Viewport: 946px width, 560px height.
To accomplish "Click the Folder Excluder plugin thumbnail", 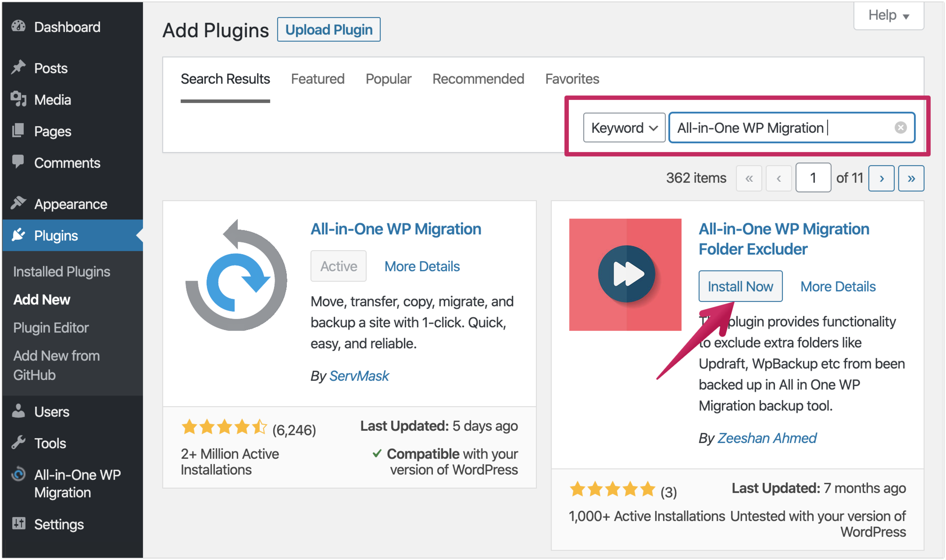I will tap(625, 275).
